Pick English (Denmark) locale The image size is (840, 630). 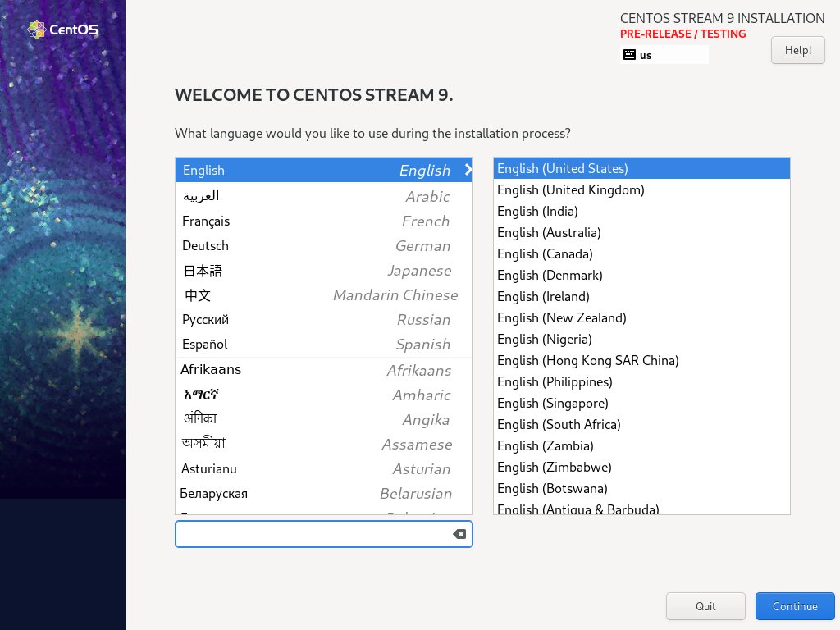click(x=641, y=275)
